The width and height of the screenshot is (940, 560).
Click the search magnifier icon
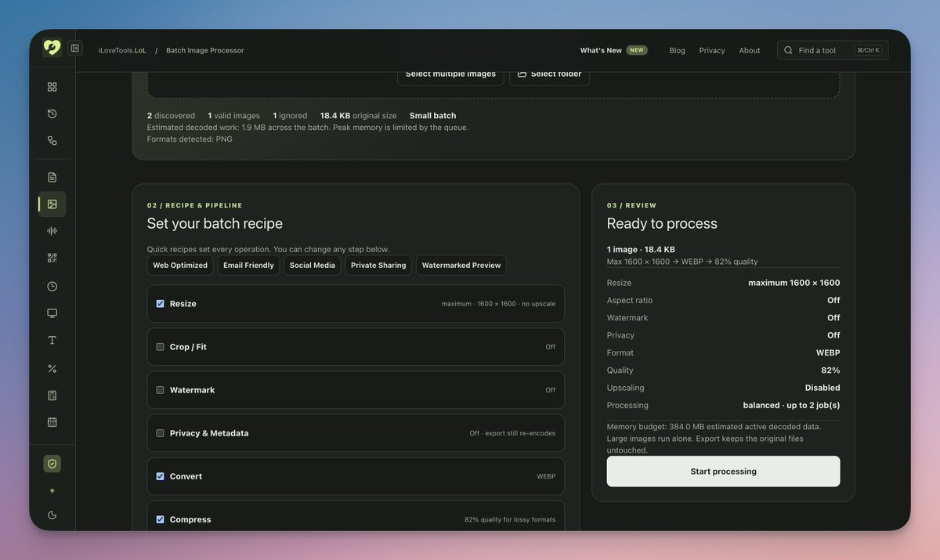click(788, 50)
